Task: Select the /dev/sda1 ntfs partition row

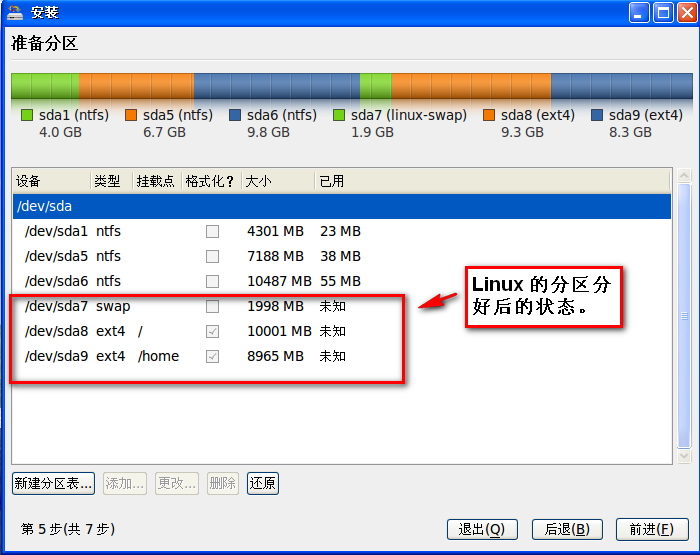Action: point(342,231)
